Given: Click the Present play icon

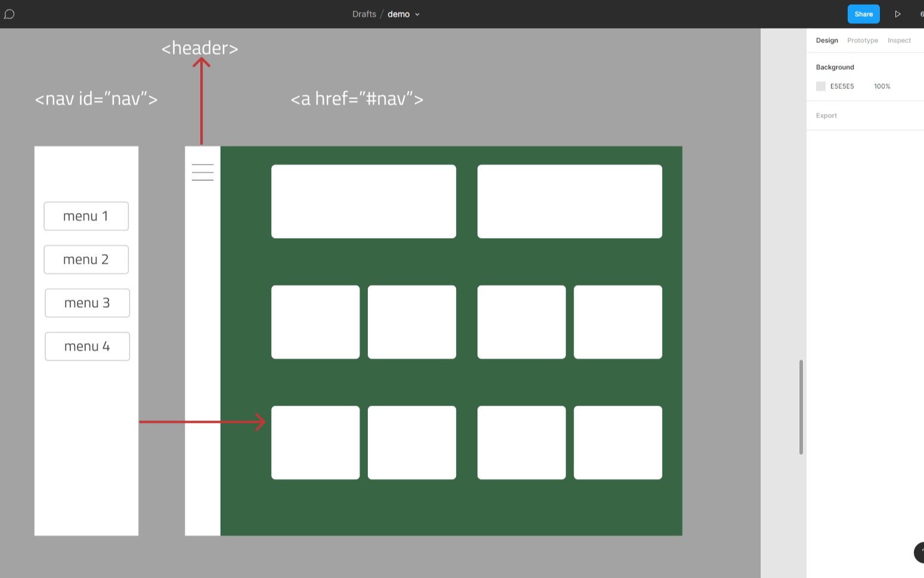Looking at the screenshot, I should (x=897, y=14).
